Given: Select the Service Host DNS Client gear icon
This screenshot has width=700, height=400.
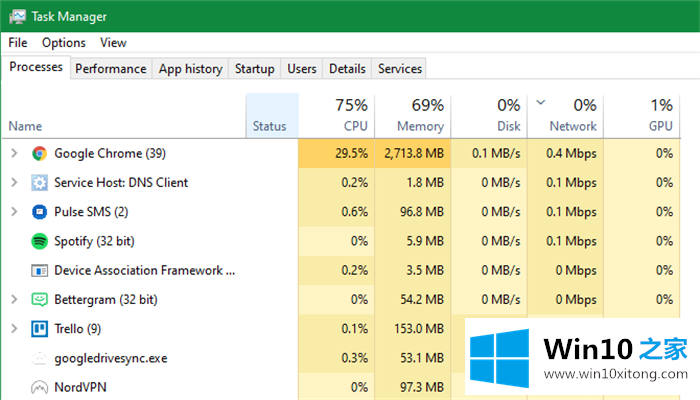Looking at the screenshot, I should tap(40, 183).
